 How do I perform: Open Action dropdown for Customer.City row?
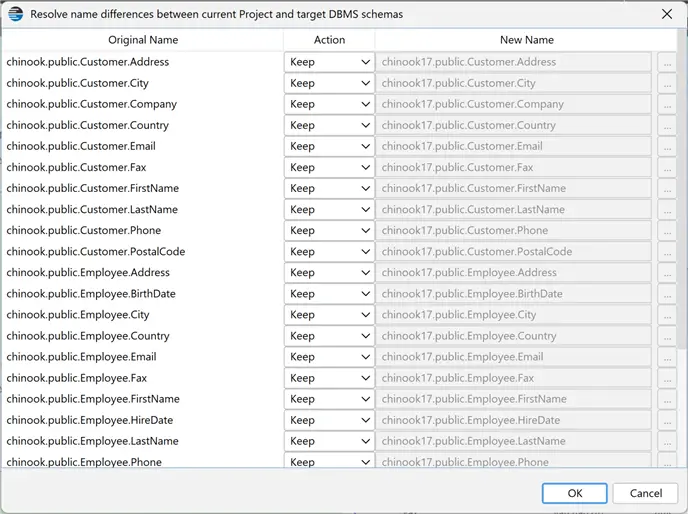(329, 83)
